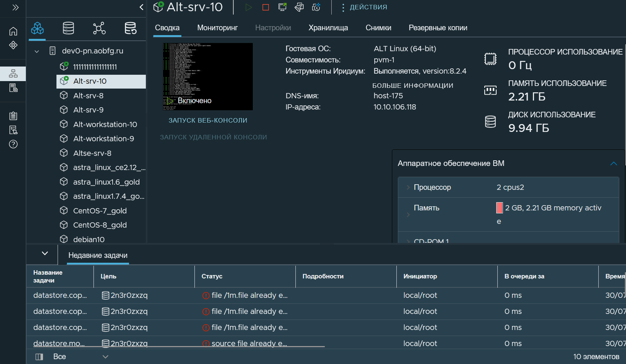Collapse Аппаратное обеспечение ВМ panel
This screenshot has height=364, width=626.
coord(614,163)
